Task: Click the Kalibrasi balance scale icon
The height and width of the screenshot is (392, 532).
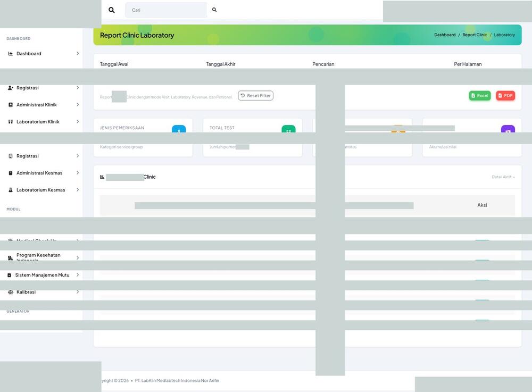Action: click(x=11, y=292)
